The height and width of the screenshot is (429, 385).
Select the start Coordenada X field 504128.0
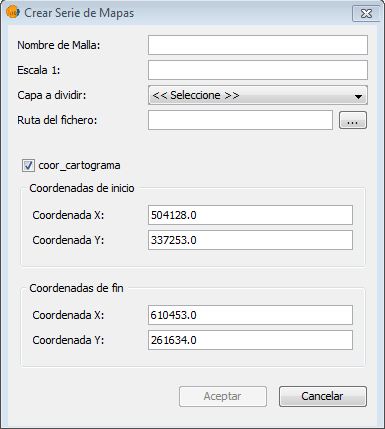click(250, 215)
